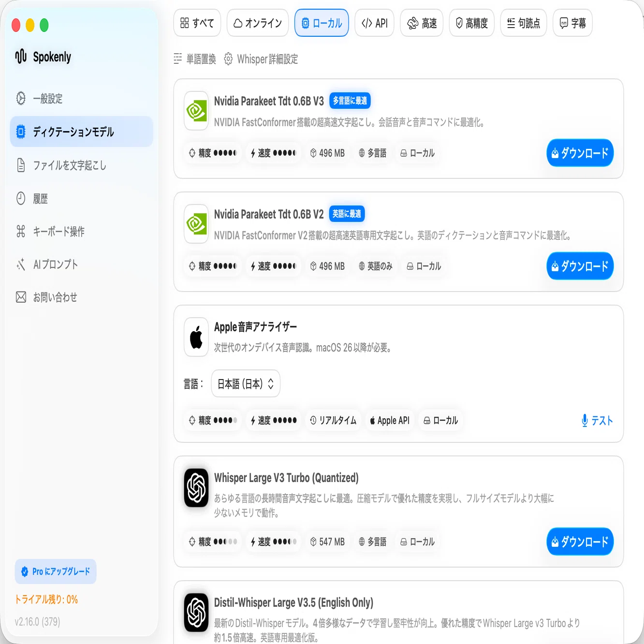Click the お問い合わせ envelope icon
The image size is (644, 644).
21,297
